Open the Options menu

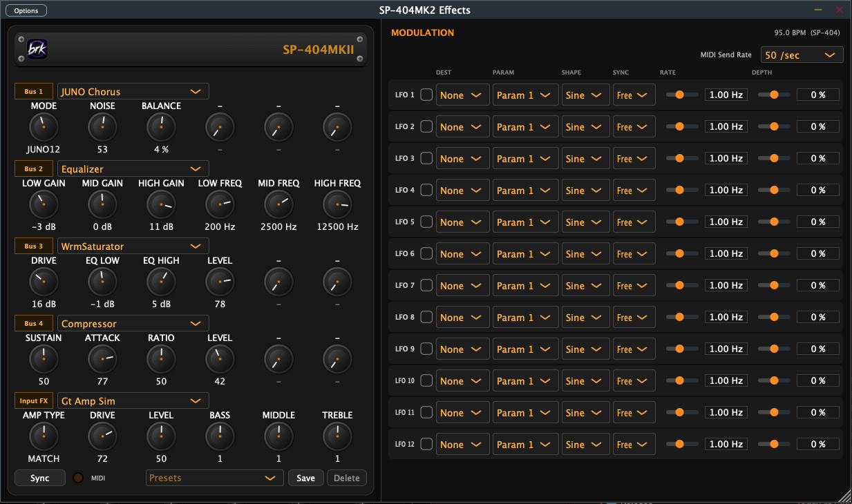pos(26,10)
